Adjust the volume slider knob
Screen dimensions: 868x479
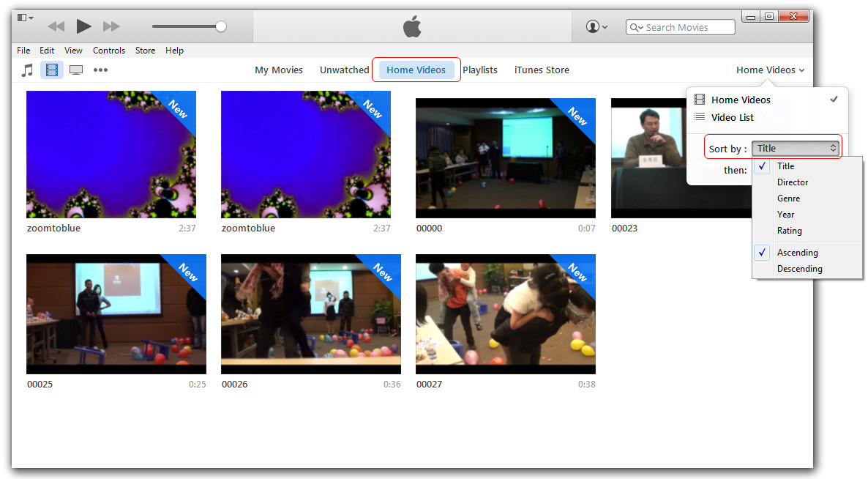[221, 26]
